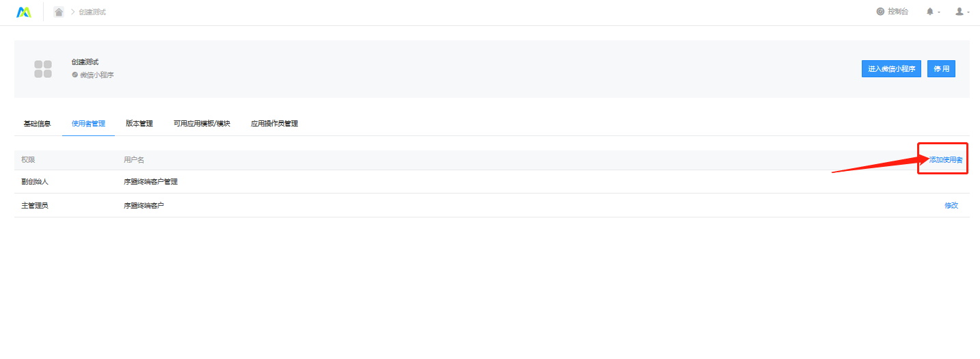Switch to the 可用应用模板/模块 tab
980x359 pixels.
pyautogui.click(x=202, y=124)
